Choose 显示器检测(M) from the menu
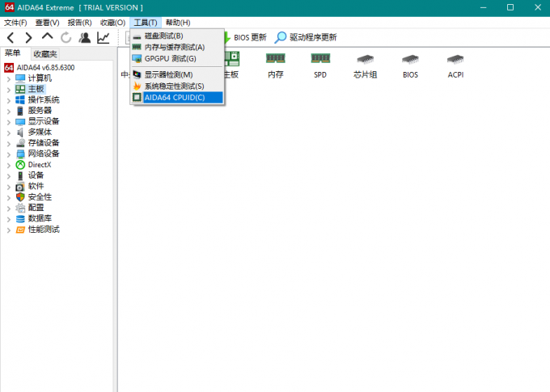550x392 pixels. click(177, 74)
